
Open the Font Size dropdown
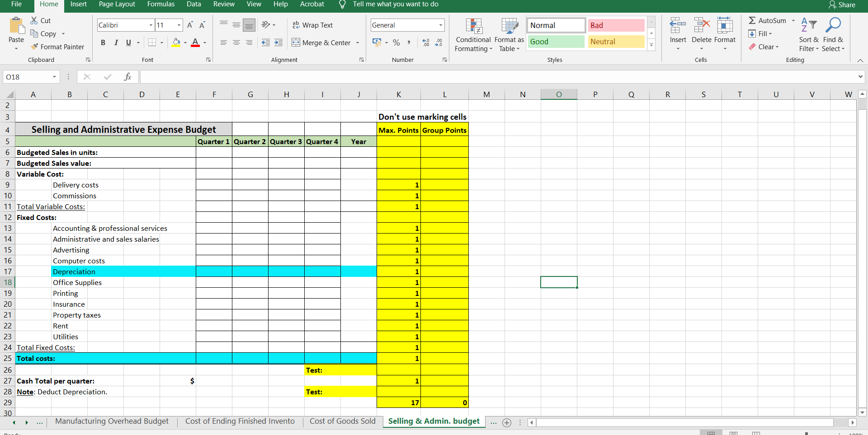[x=178, y=25]
